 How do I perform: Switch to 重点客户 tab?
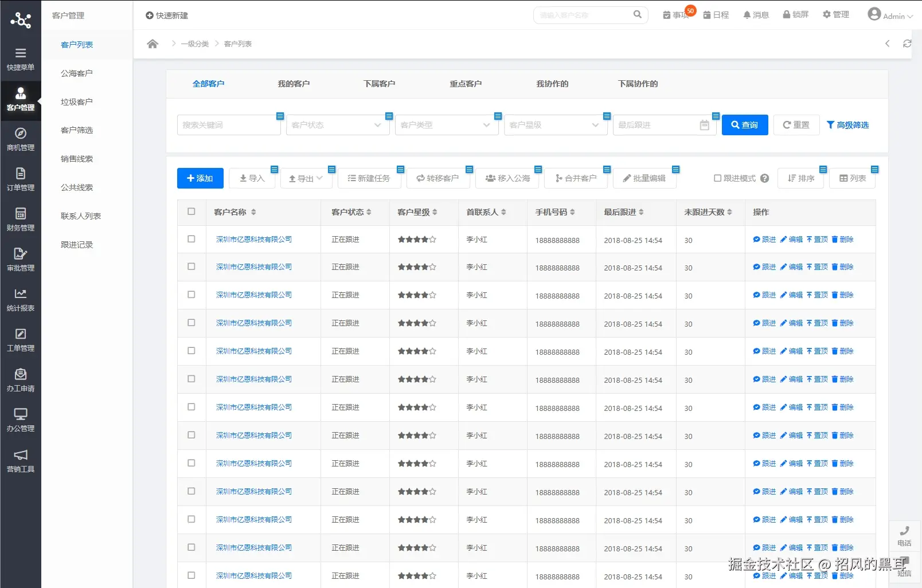[466, 84]
